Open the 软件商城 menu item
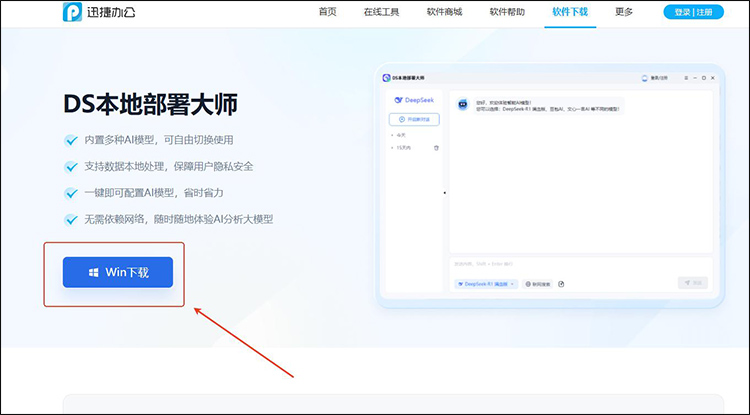 (x=444, y=12)
